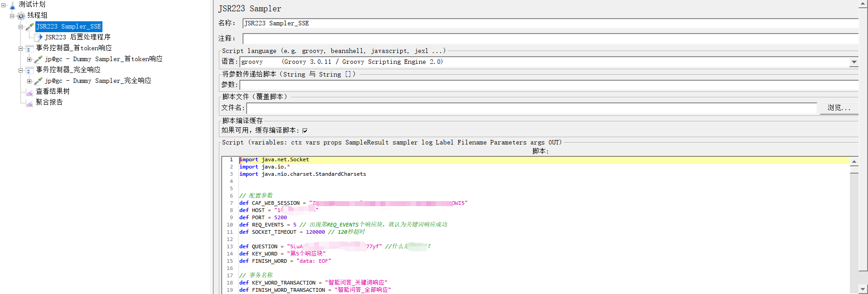
Task: Click the 'def HOST' code line
Action: coord(279,210)
